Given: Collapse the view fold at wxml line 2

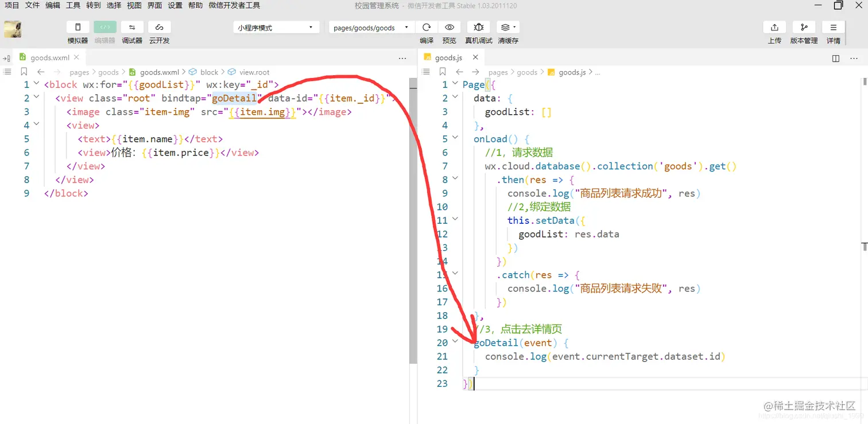Looking at the screenshot, I should coord(37,97).
